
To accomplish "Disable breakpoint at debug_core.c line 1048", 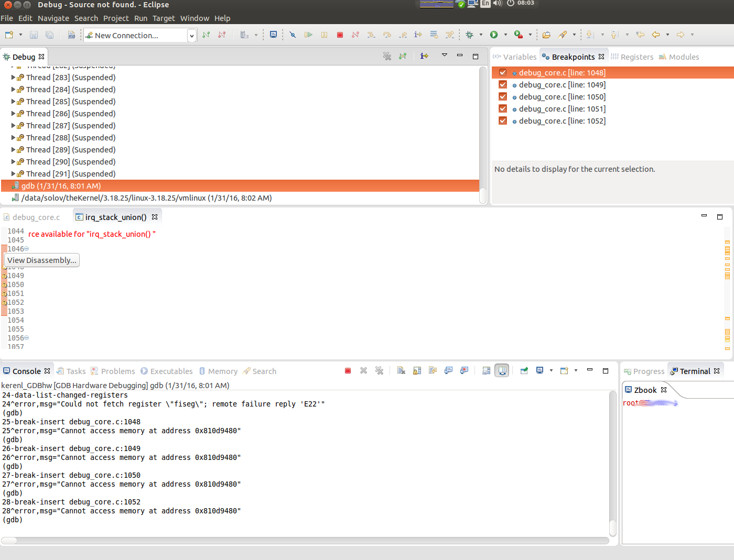I will (503, 73).
